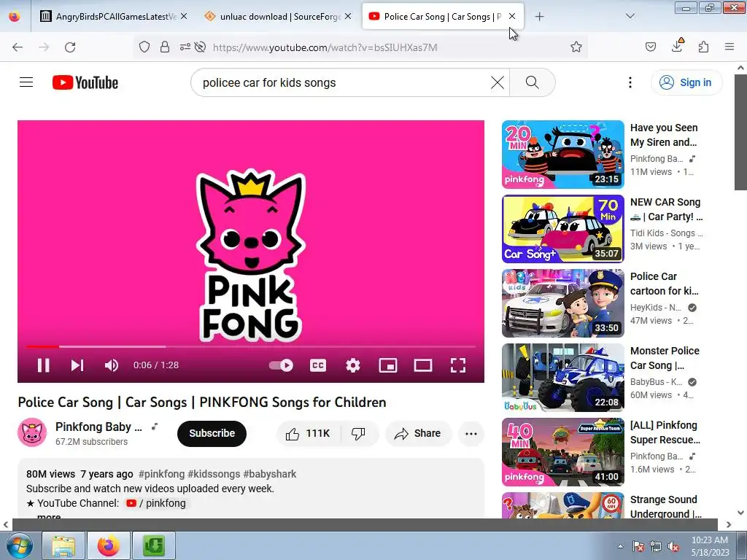Open the Windows Start menu
The image size is (747, 560).
click(x=18, y=545)
